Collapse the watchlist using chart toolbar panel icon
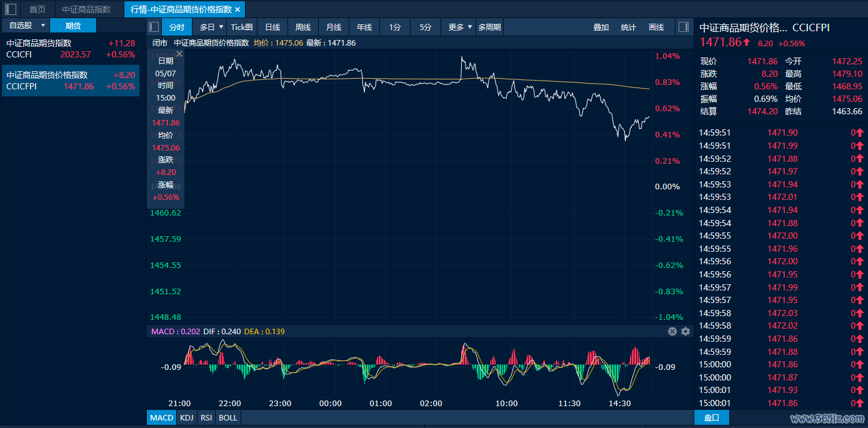This screenshot has width=868, height=428. (x=154, y=27)
